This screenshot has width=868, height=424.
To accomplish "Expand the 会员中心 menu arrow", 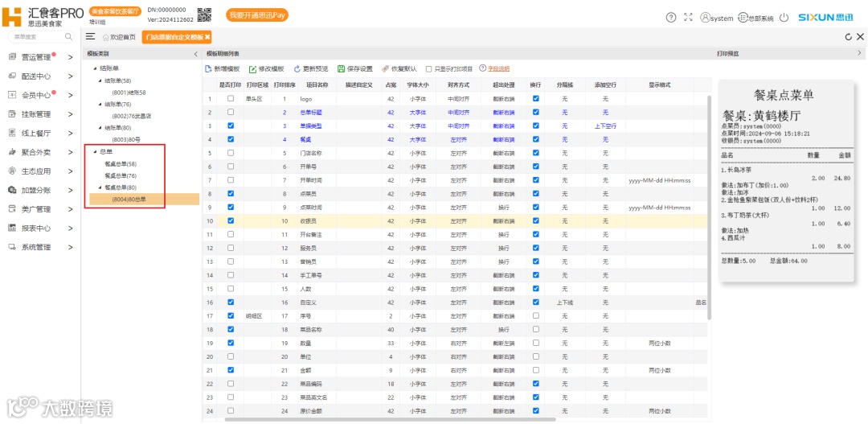I will click(70, 95).
